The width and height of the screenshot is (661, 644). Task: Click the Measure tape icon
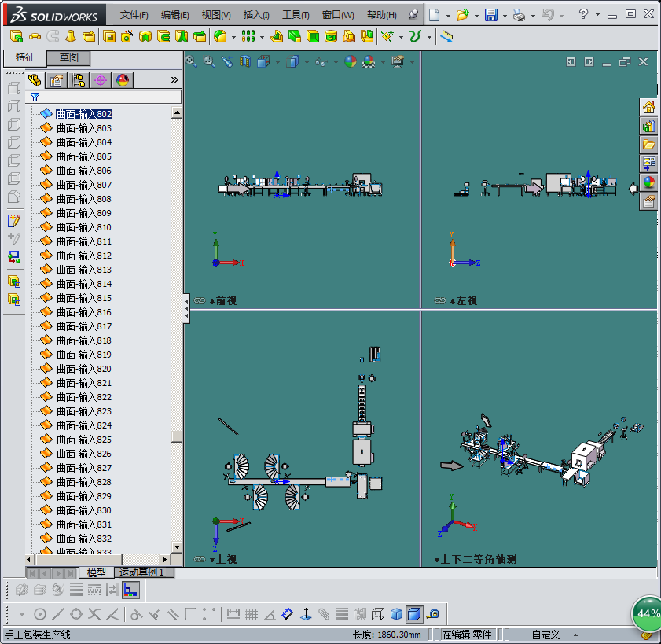tap(432, 614)
